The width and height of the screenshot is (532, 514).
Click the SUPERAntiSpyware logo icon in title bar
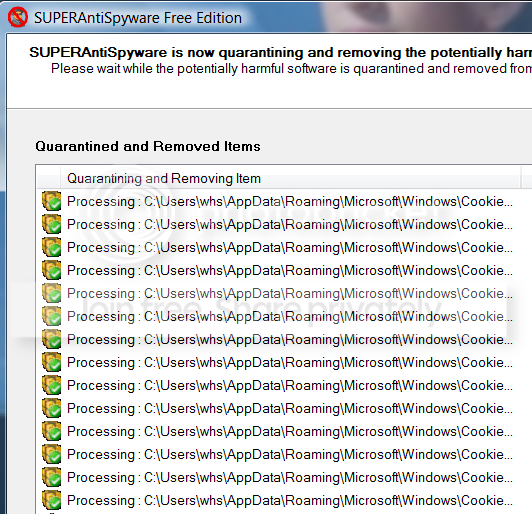[x=18, y=17]
